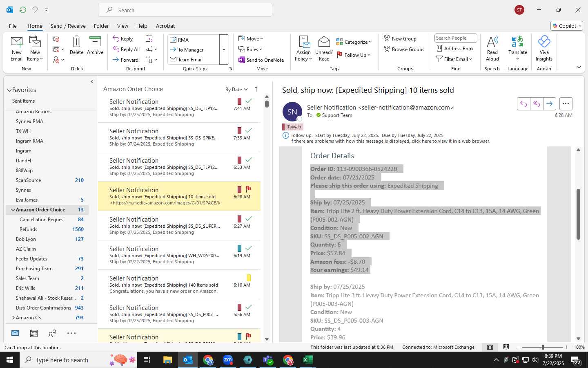Open the View tab
This screenshot has width=588, height=368.
coord(122,26)
